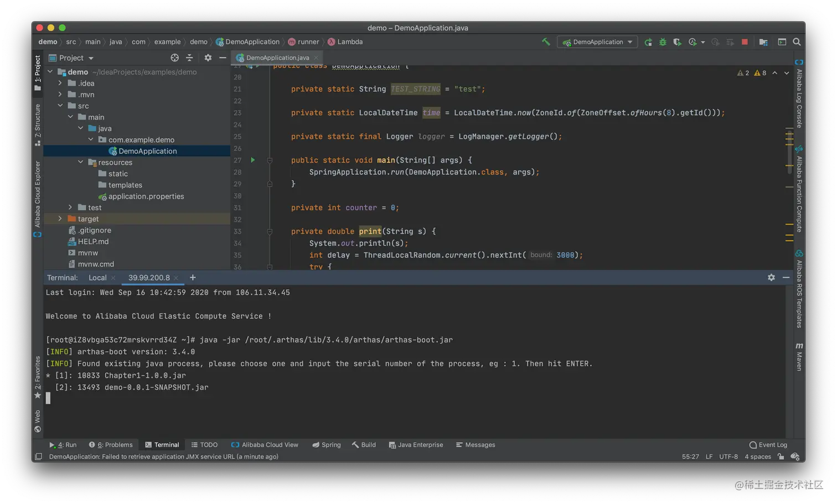Toggle the Structure side tool button
This screenshot has height=504, width=837.
38,125
